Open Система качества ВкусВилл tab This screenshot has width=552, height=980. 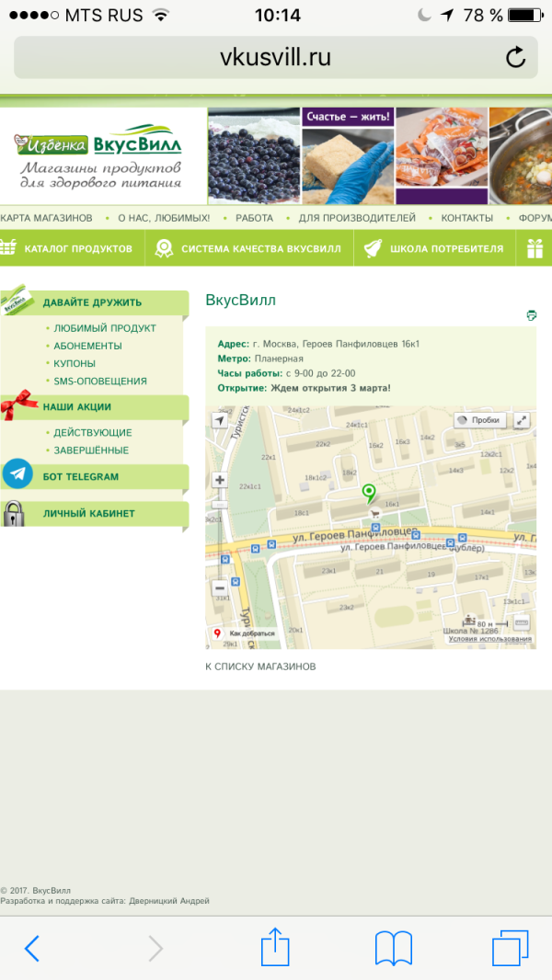(250, 248)
